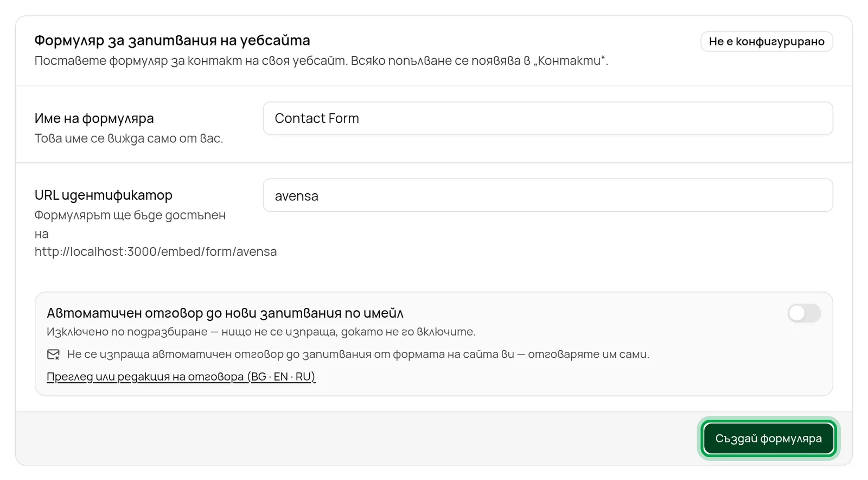
Task: Click the "Създай формуляра" button
Action: point(768,439)
